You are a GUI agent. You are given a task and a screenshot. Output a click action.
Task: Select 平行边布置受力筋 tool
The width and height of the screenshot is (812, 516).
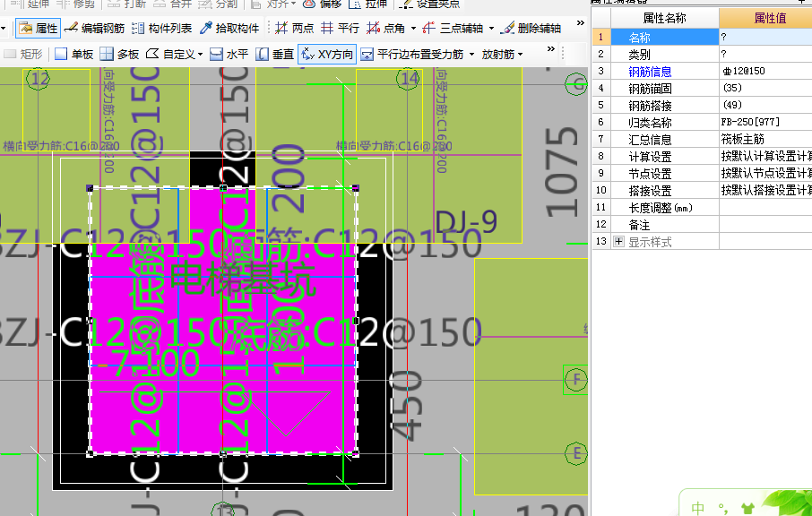(412, 55)
